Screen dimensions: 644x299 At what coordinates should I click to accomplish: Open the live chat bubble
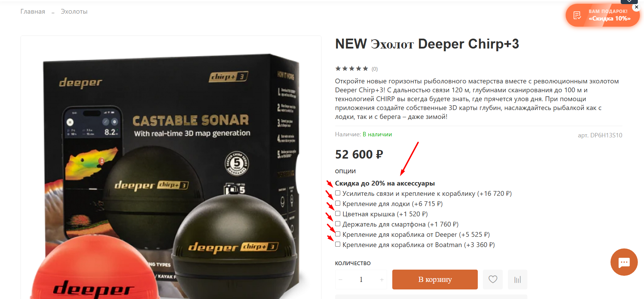click(624, 262)
